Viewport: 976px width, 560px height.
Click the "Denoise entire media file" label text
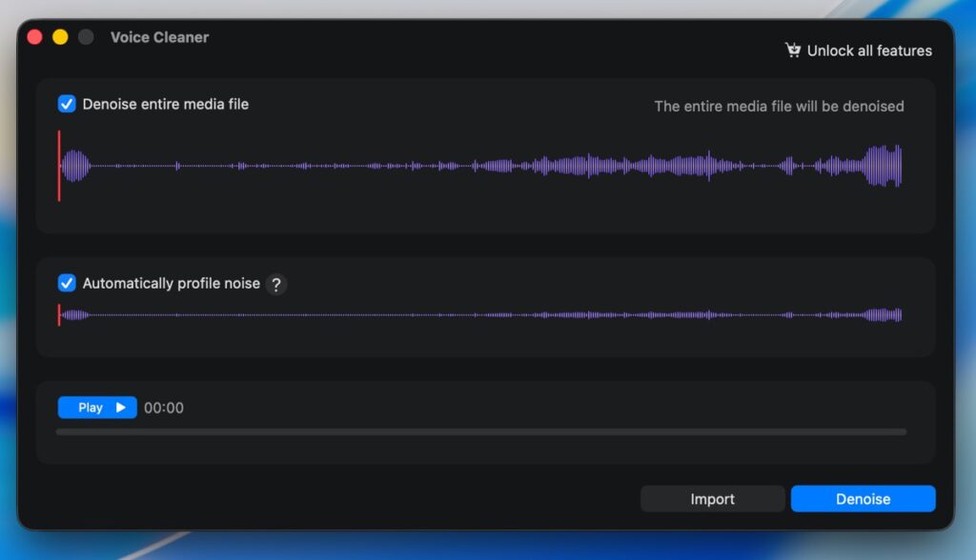tap(165, 104)
